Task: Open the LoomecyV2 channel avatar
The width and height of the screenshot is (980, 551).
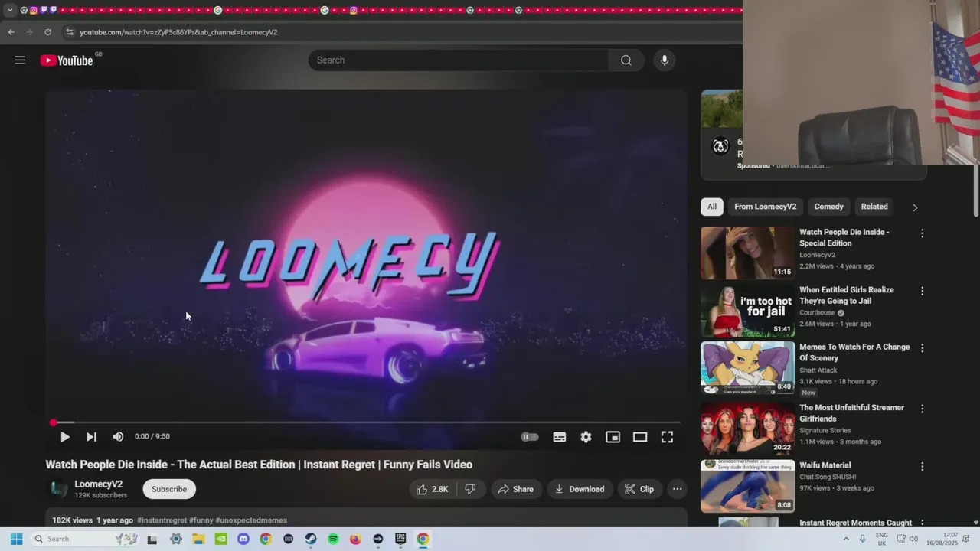Action: [58, 489]
